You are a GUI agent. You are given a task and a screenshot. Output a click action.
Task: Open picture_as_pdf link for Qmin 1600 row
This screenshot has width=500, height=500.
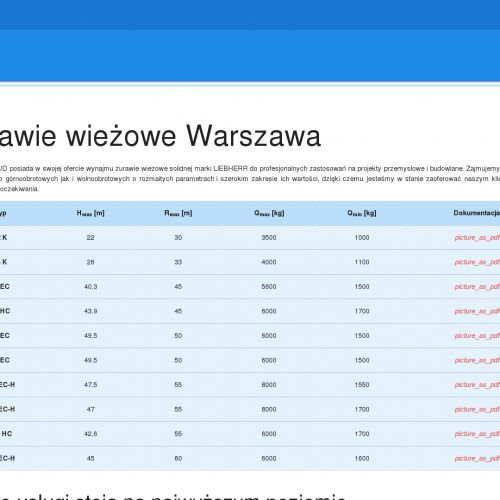click(x=477, y=459)
